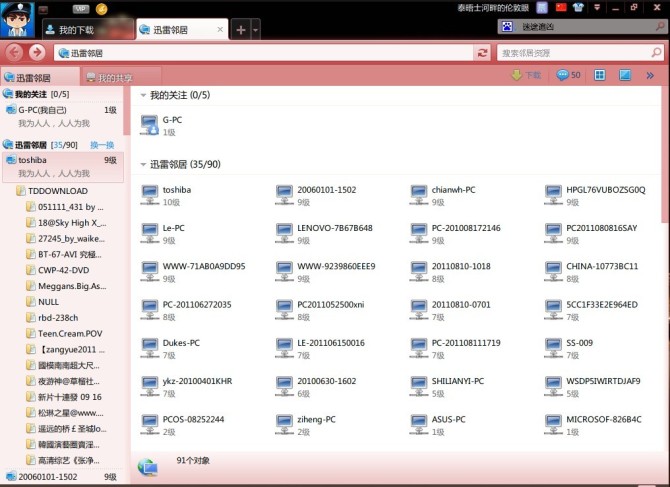670x487 pixels.
Task: Close the 迅雷邻居 tab
Action: click(220, 29)
